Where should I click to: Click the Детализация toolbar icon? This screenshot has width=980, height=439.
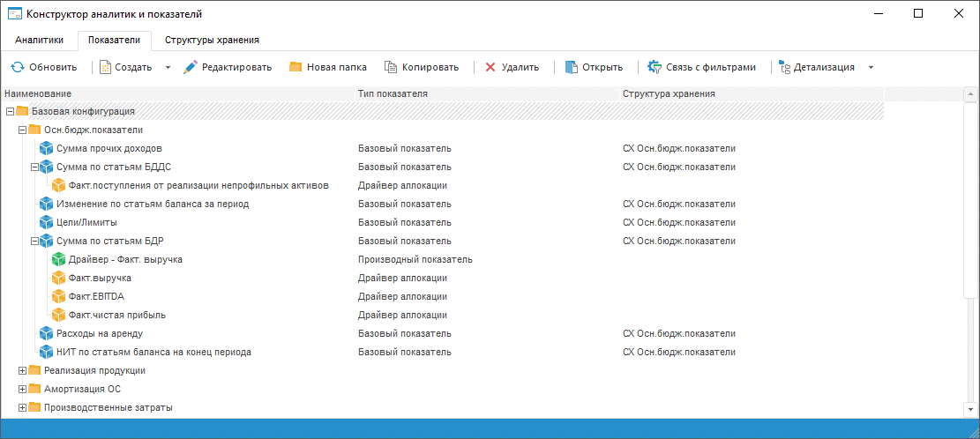tap(783, 67)
